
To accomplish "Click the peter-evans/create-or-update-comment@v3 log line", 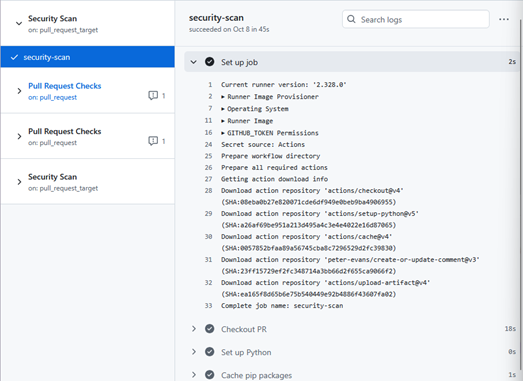I will 350,265.
